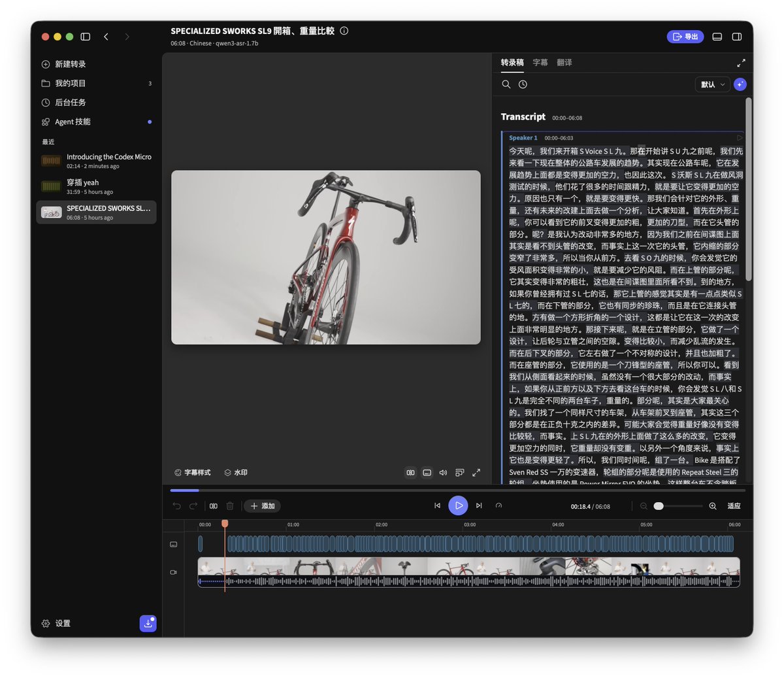This screenshot has width=784, height=678.
Task: Open the 默认 style dropdown
Action: [x=712, y=84]
